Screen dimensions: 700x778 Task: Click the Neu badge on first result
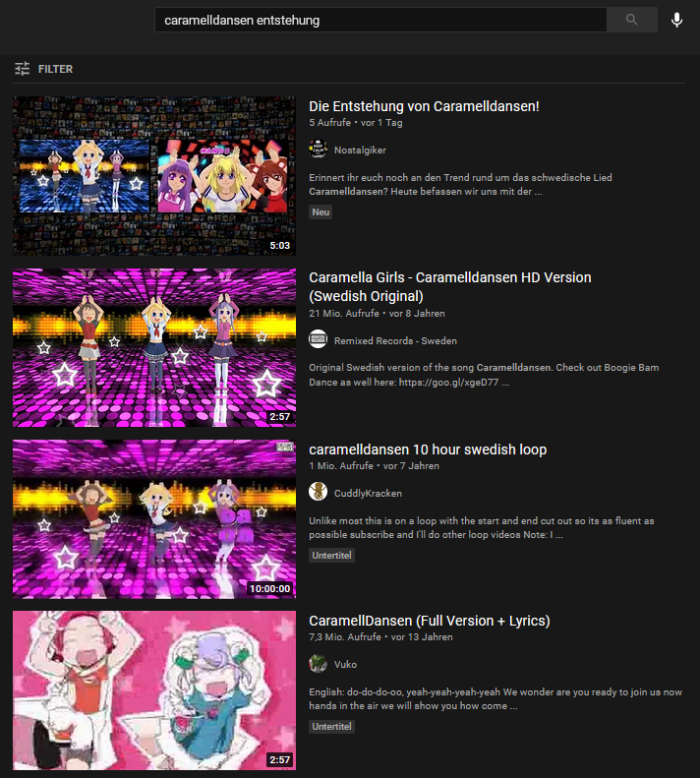[321, 211]
